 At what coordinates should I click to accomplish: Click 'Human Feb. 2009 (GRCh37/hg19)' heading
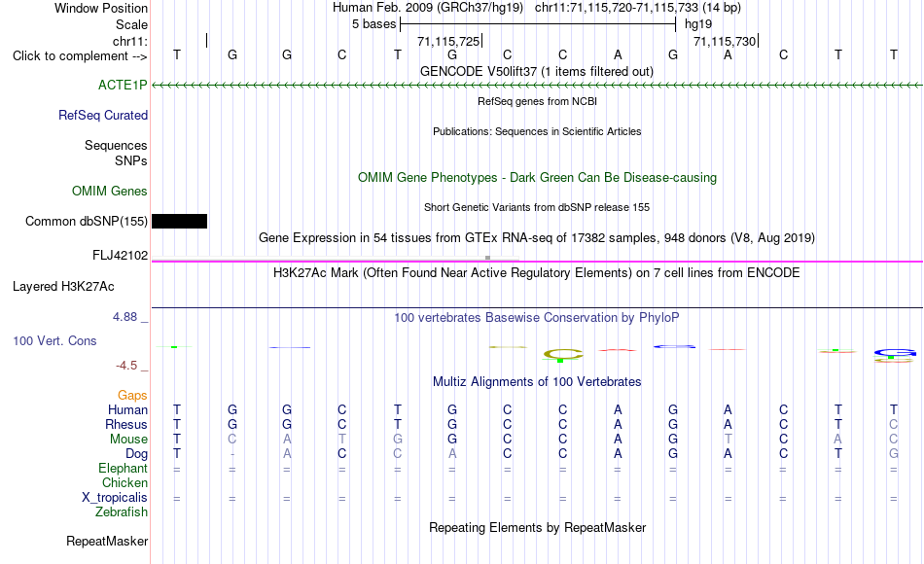point(428,8)
